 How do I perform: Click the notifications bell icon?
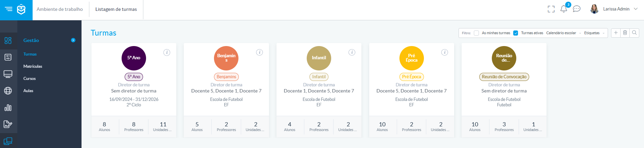click(563, 9)
